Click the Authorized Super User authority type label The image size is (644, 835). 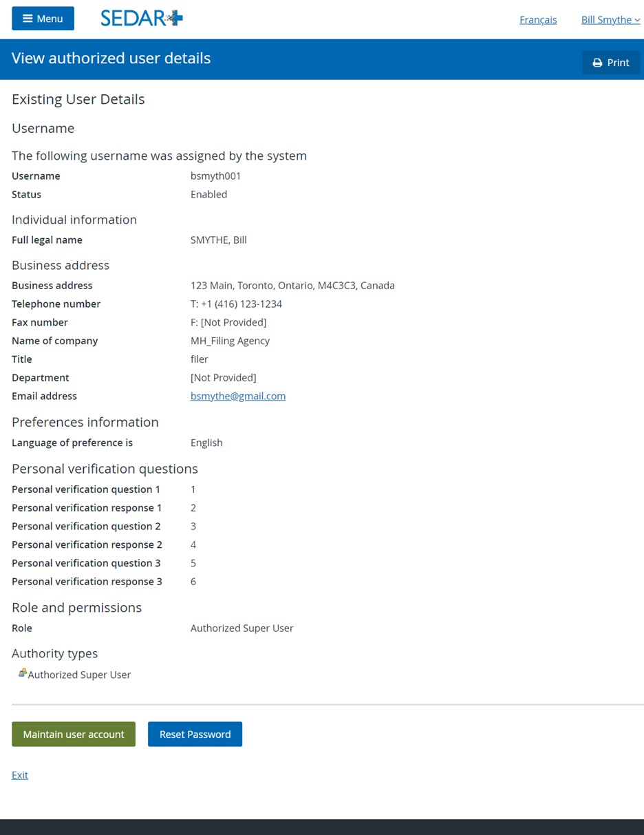pyautogui.click(x=79, y=675)
